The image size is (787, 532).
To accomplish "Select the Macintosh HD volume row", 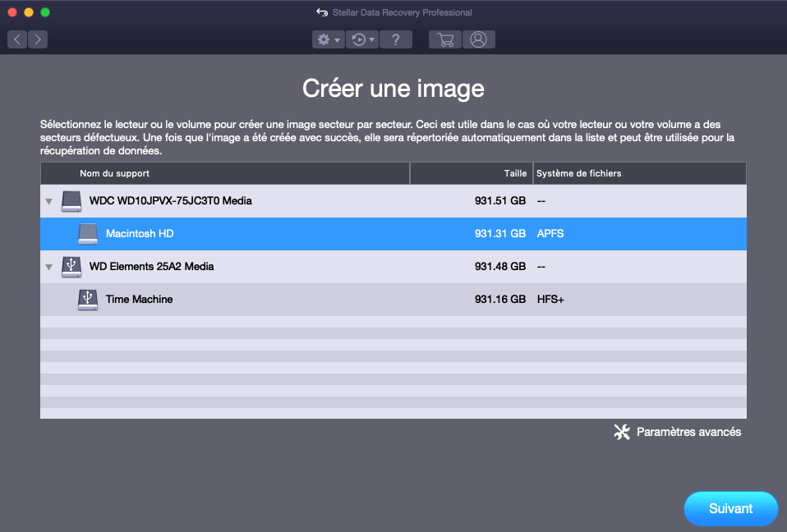I will pyautogui.click(x=393, y=234).
